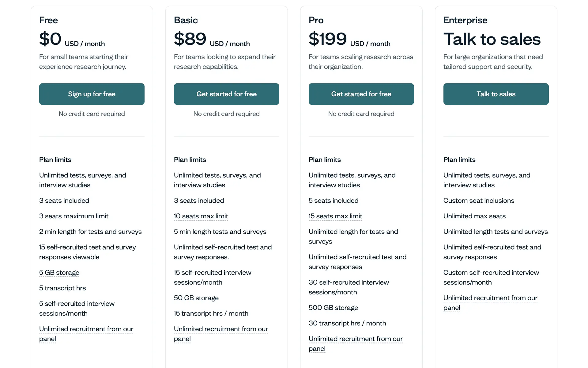
Task: Select the Enterprise plan title
Action: [x=465, y=20]
